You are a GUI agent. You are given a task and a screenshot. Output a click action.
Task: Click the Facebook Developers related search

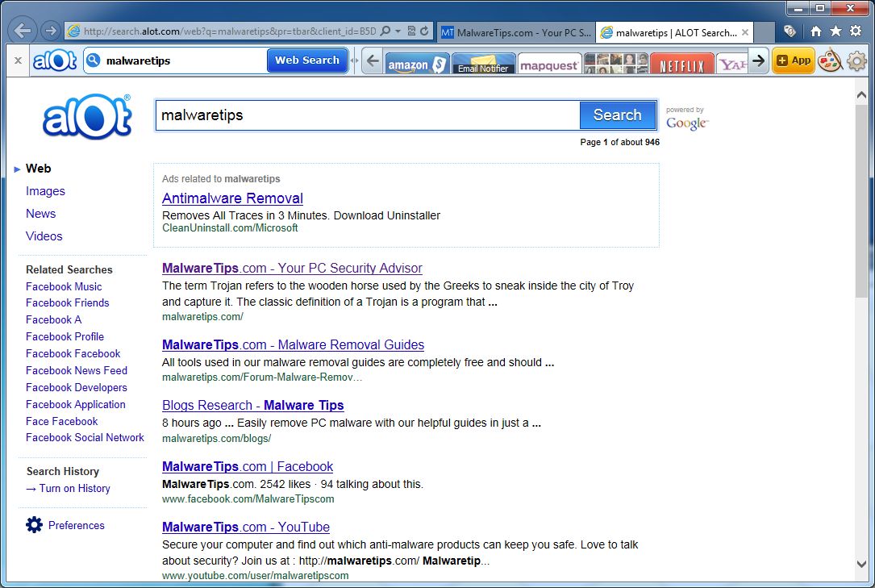pyautogui.click(x=77, y=387)
